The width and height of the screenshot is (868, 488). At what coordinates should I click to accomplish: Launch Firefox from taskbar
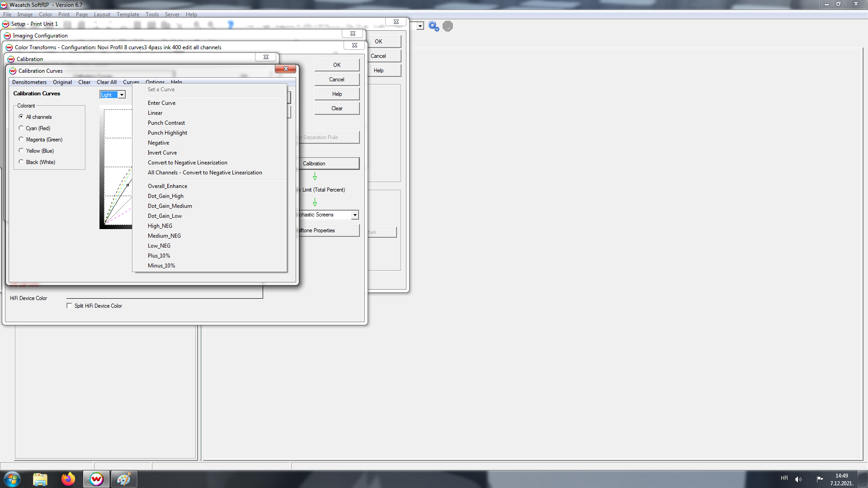click(68, 479)
